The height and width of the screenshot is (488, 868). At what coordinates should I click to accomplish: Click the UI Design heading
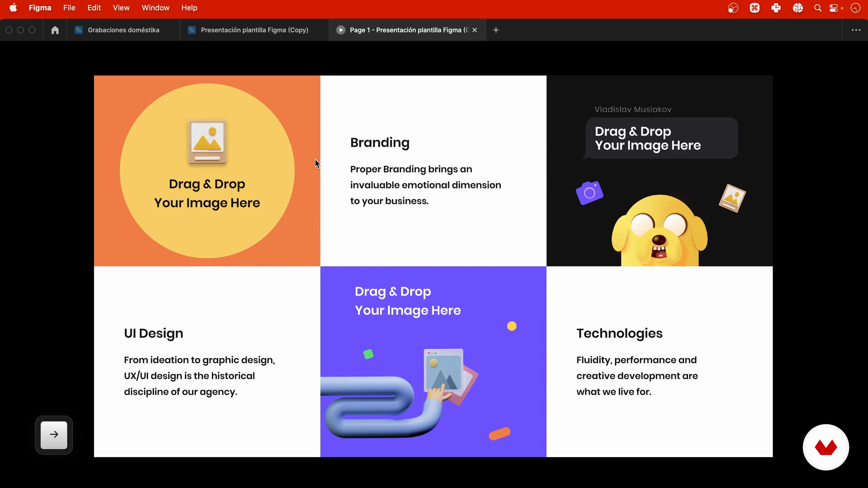point(154,333)
